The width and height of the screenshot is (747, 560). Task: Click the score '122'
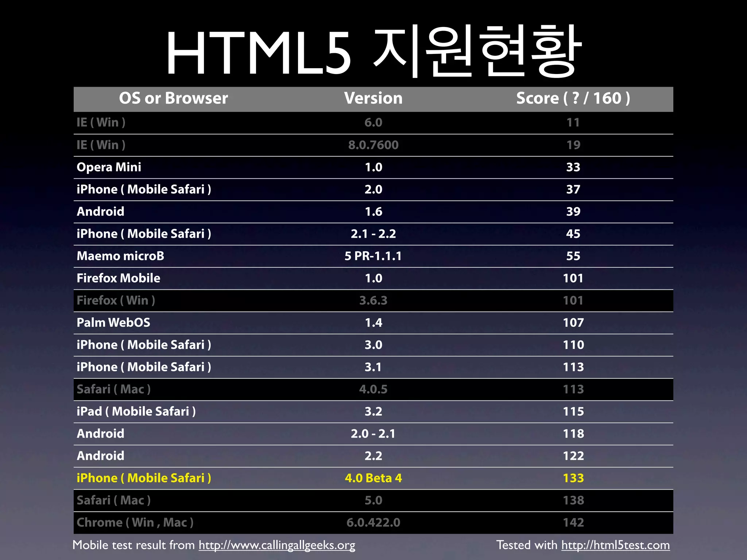(573, 456)
